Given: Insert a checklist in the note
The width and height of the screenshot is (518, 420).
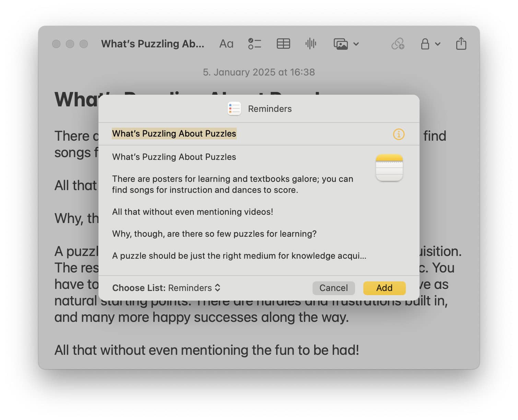Looking at the screenshot, I should tap(255, 44).
